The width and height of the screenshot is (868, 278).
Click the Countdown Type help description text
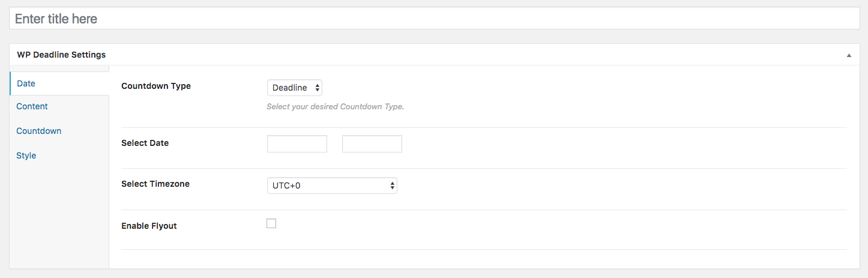tap(335, 107)
